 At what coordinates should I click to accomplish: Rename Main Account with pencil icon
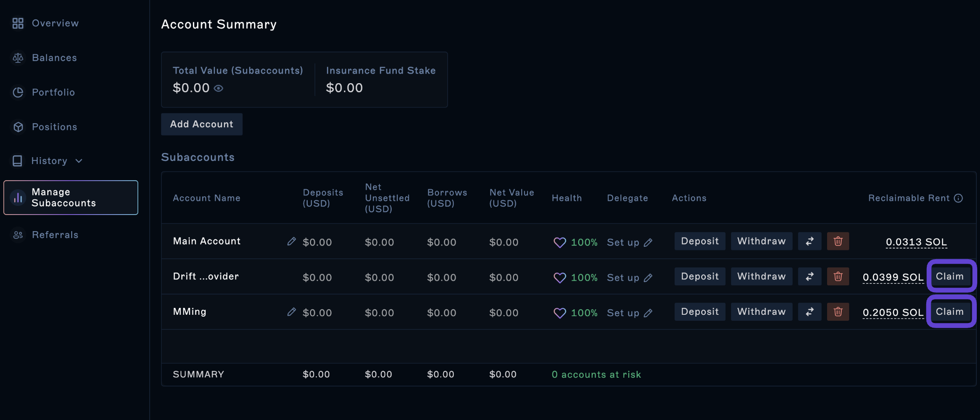292,241
